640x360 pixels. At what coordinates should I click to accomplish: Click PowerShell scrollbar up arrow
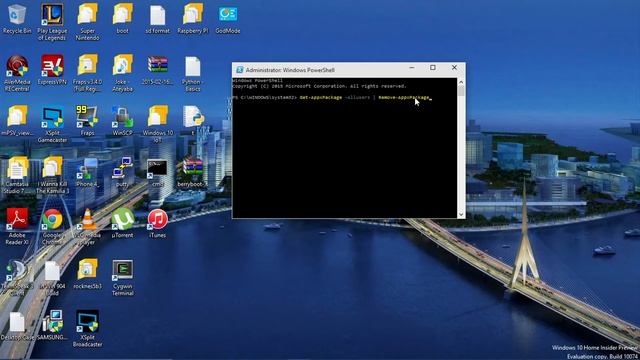461,82
